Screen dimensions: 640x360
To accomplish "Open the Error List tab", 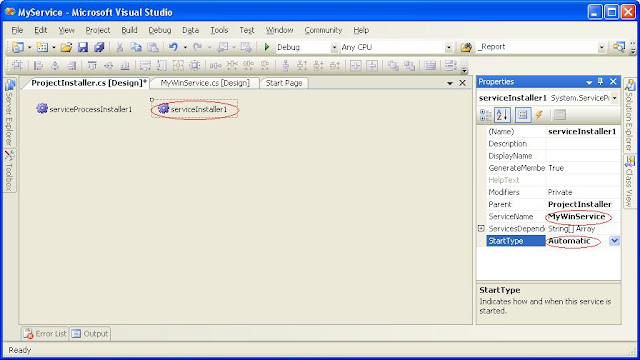I will click(45, 333).
